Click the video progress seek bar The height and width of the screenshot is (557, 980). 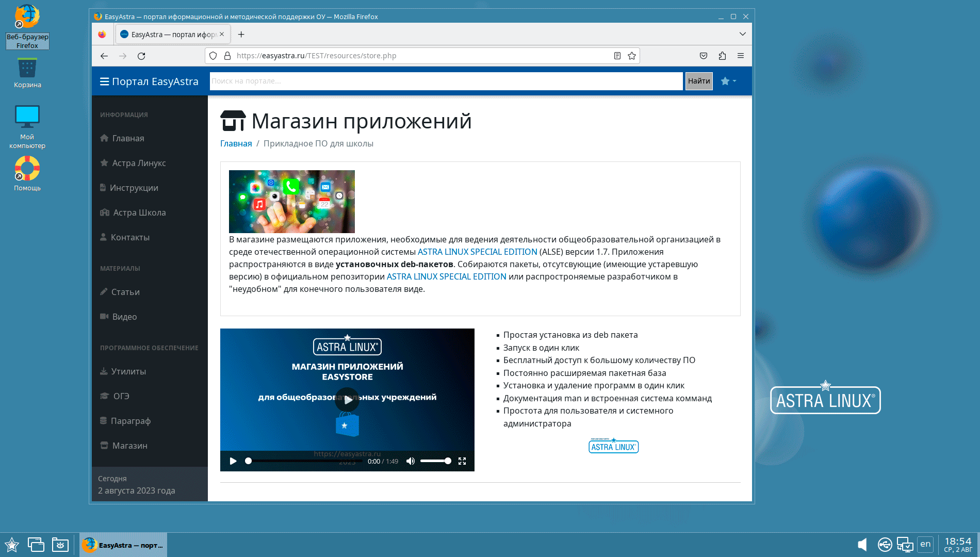coord(304,461)
